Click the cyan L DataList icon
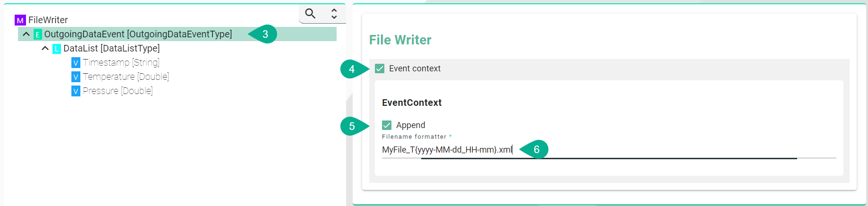 click(57, 49)
